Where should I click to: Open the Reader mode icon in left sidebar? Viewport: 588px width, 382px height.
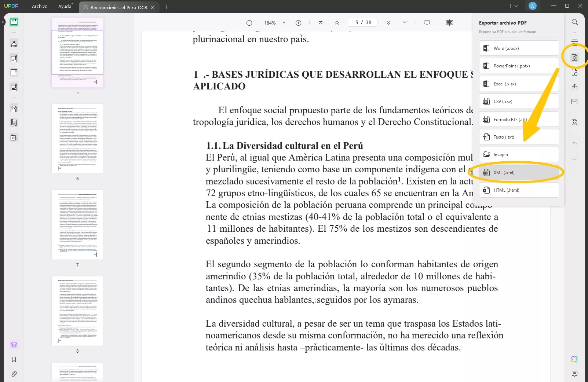(x=14, y=22)
